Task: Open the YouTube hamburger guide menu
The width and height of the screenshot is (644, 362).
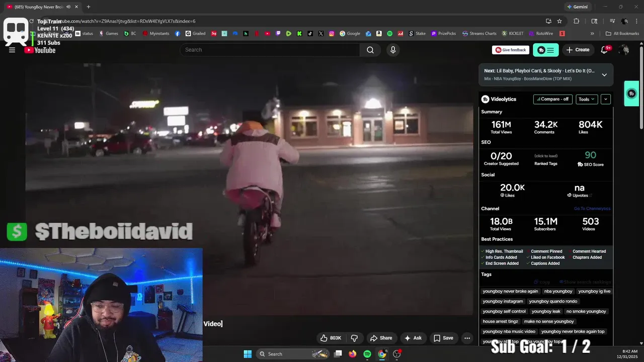Action: pos(12,50)
